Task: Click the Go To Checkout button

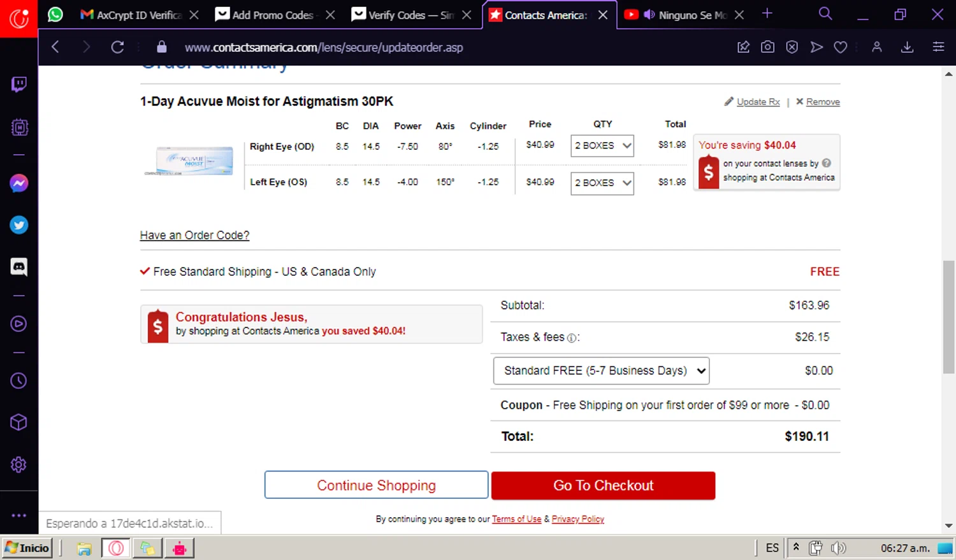Action: coord(604,485)
